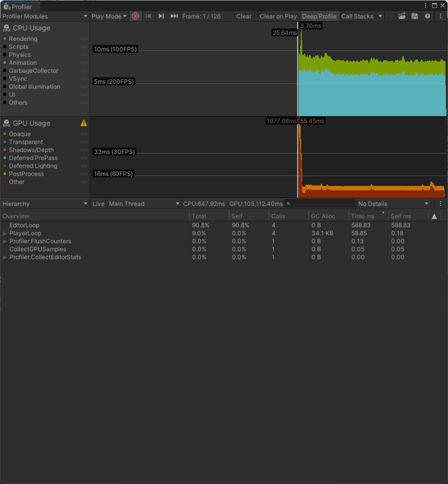The height and width of the screenshot is (484, 448).
Task: Jump to the current last frame
Action: (174, 16)
